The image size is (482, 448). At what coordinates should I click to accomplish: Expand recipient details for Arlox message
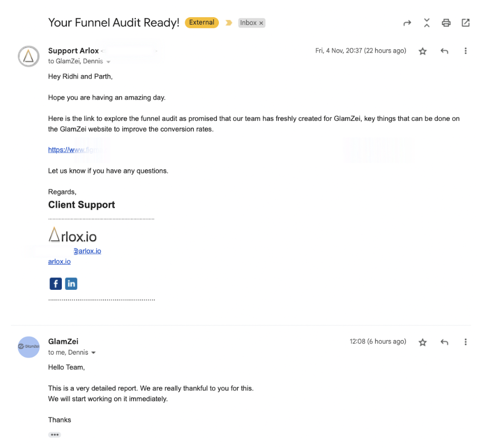pyautogui.click(x=108, y=62)
